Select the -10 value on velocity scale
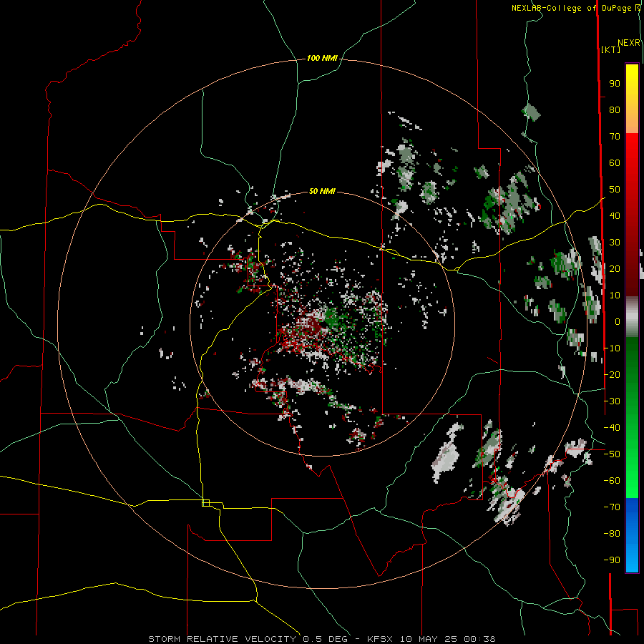 pyautogui.click(x=612, y=348)
